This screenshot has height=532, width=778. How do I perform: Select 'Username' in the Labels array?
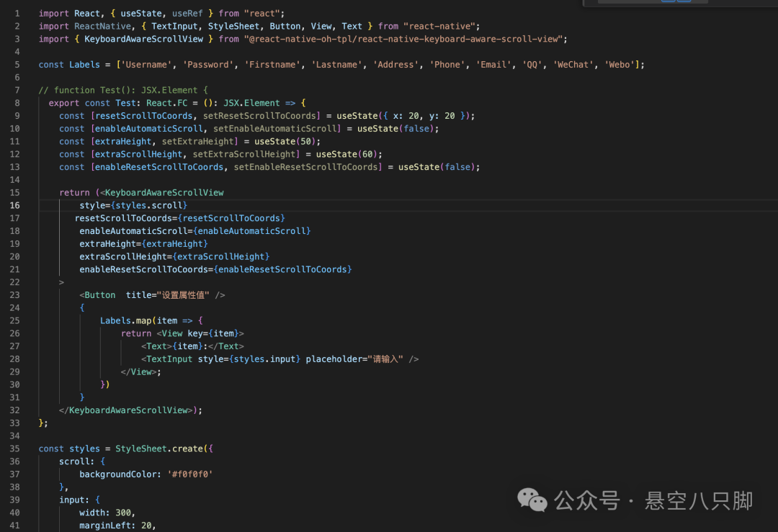click(x=146, y=65)
